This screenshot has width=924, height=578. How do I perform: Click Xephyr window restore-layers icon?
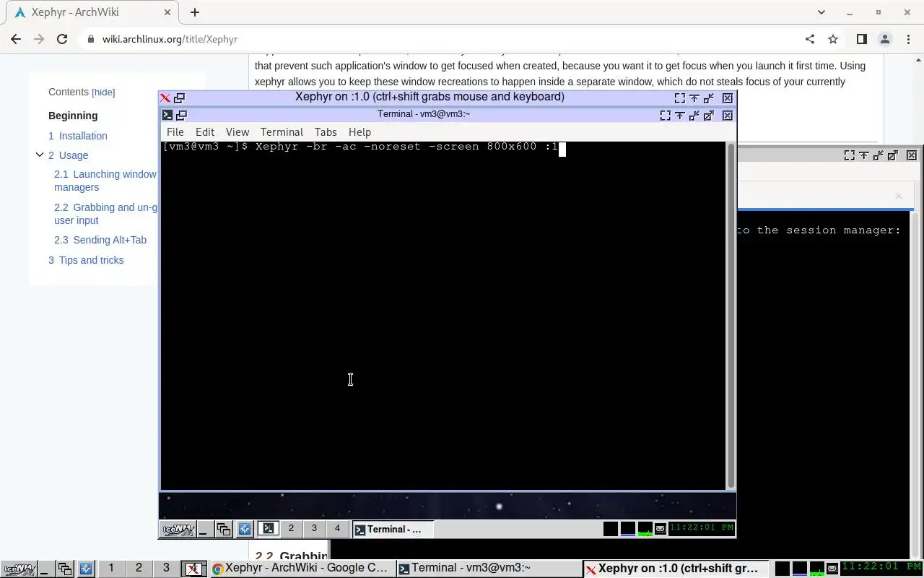[180, 98]
